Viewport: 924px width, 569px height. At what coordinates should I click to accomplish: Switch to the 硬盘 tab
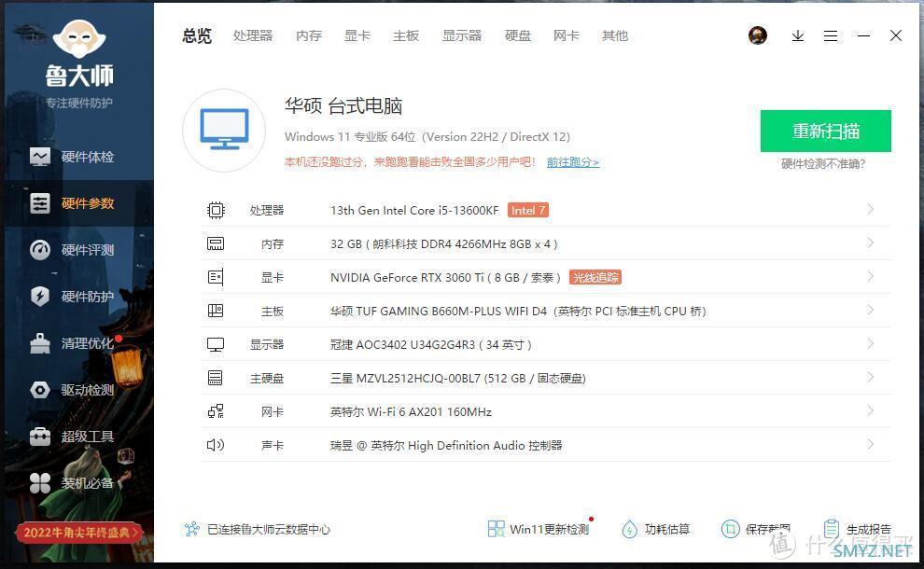[x=518, y=36]
